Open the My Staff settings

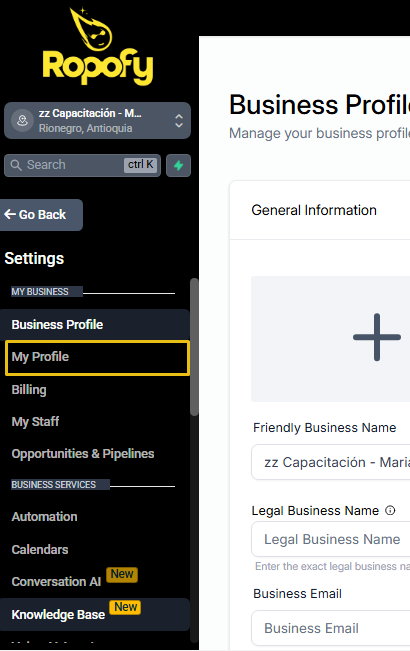click(x=35, y=422)
